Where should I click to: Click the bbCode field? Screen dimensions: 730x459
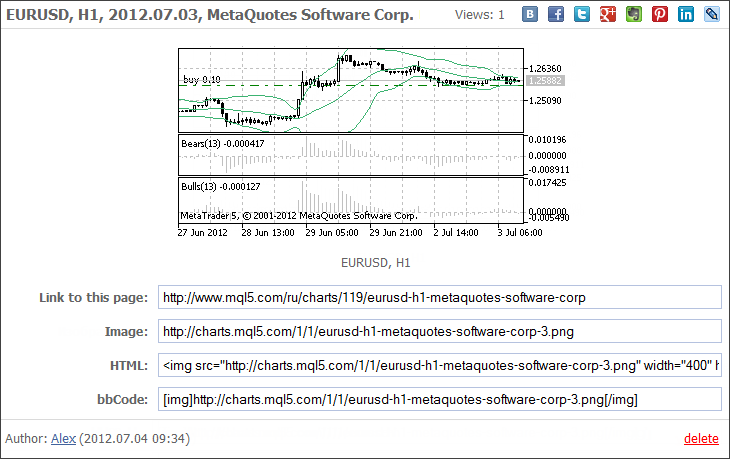point(439,399)
